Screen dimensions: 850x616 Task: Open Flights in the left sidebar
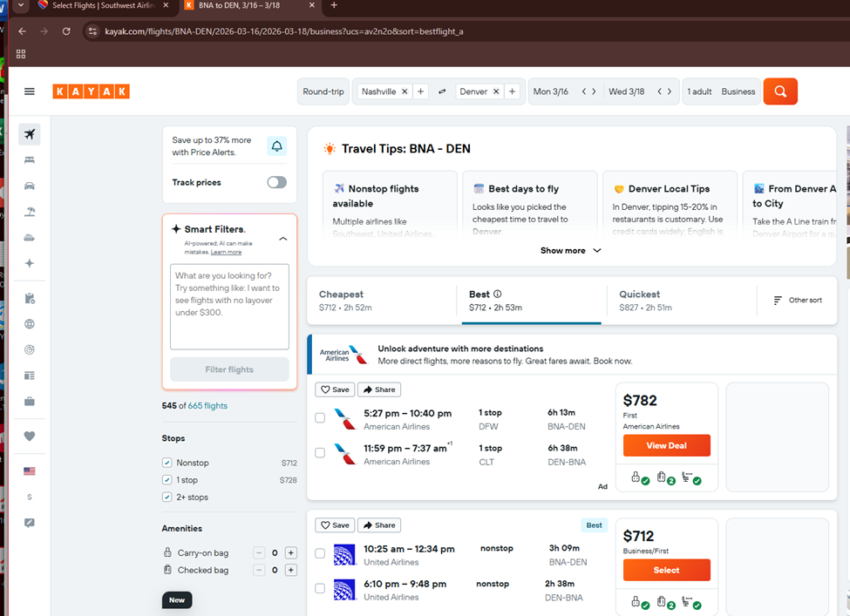30,134
